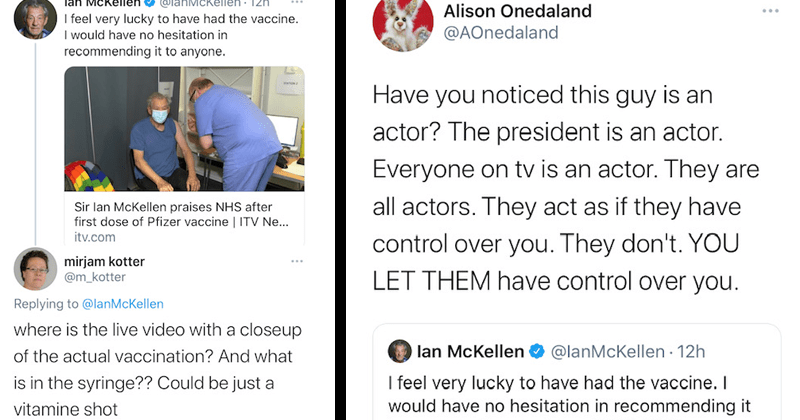Screen dimensions: 800x420
Task: Open the vaccination photo in the link card
Action: [184, 130]
